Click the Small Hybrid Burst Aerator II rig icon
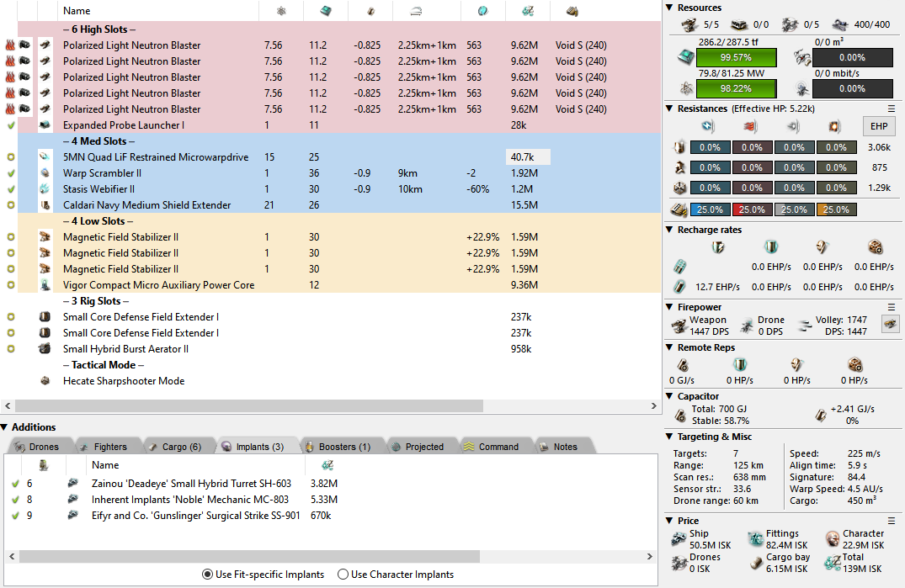This screenshot has height=588, width=905. [x=45, y=349]
